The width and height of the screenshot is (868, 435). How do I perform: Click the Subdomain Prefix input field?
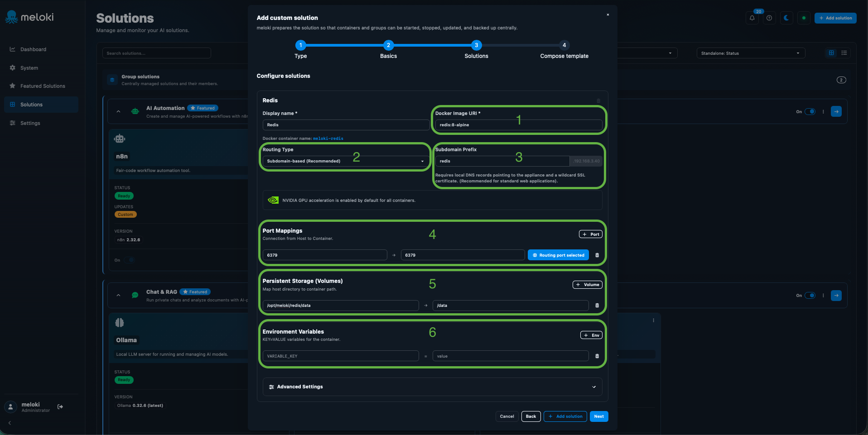[502, 161]
